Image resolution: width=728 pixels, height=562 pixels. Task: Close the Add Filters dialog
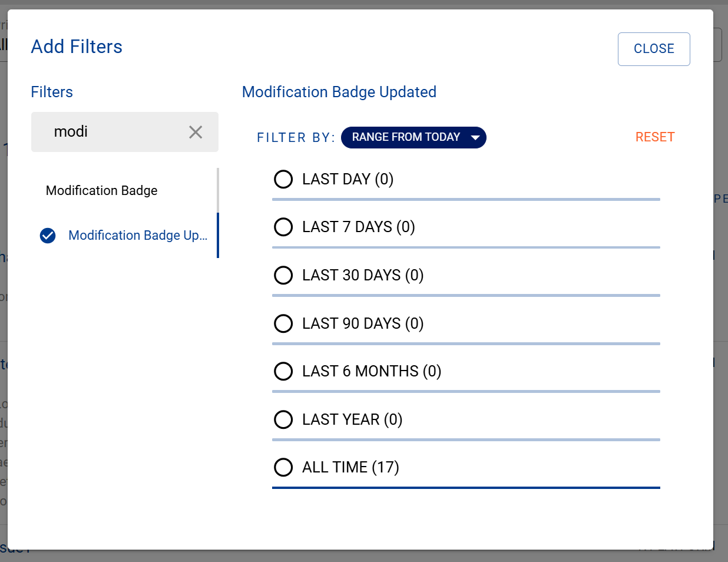[653, 49]
